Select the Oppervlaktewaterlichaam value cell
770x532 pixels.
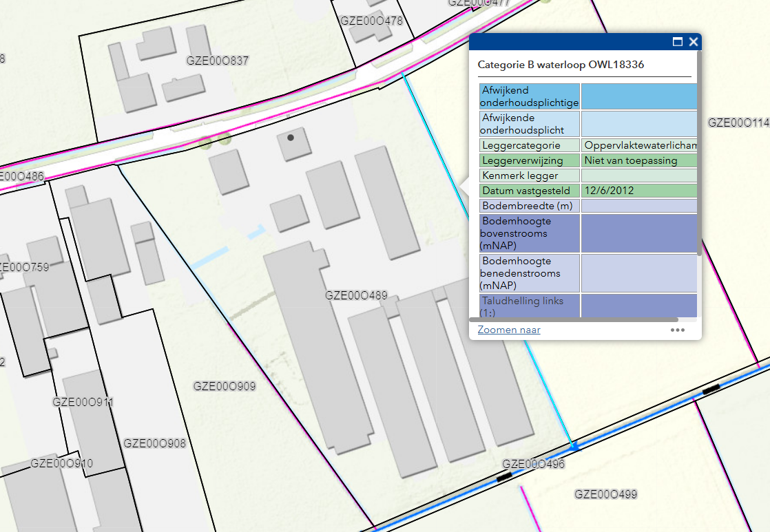pyautogui.click(x=639, y=145)
